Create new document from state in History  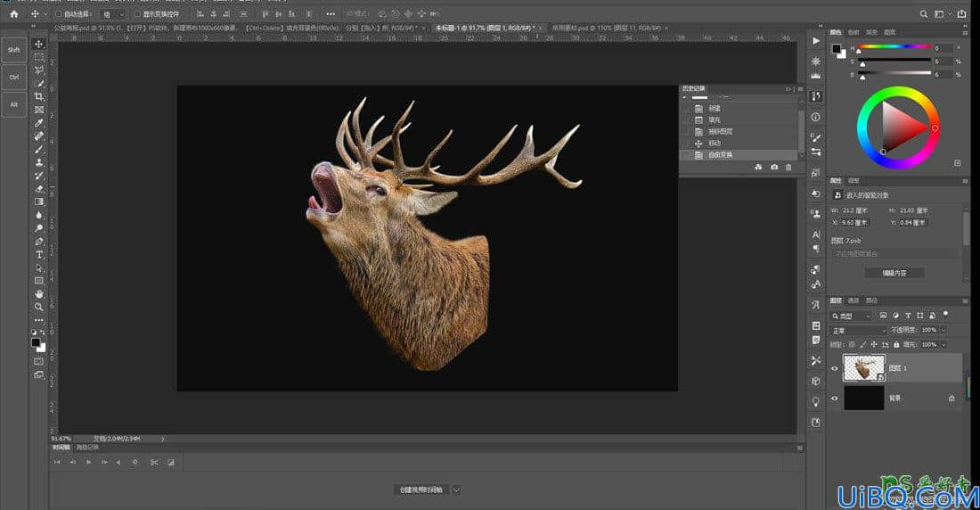click(x=758, y=167)
